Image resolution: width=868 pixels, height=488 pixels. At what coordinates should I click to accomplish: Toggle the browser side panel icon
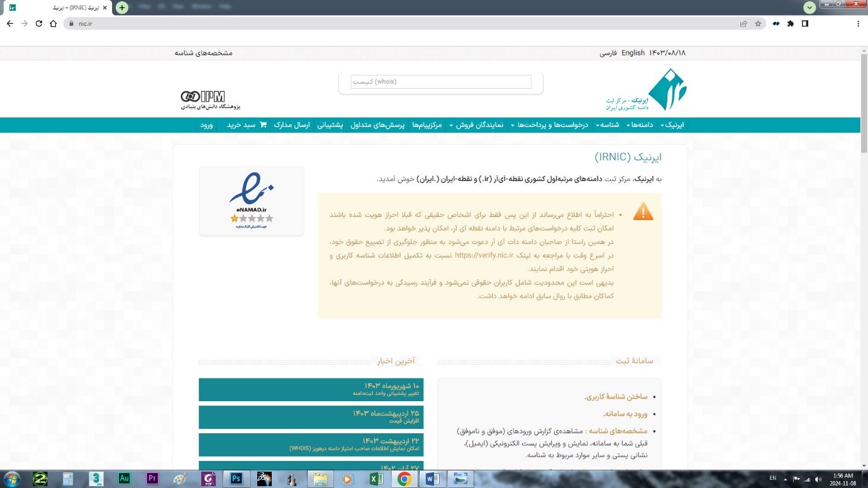[x=804, y=23]
